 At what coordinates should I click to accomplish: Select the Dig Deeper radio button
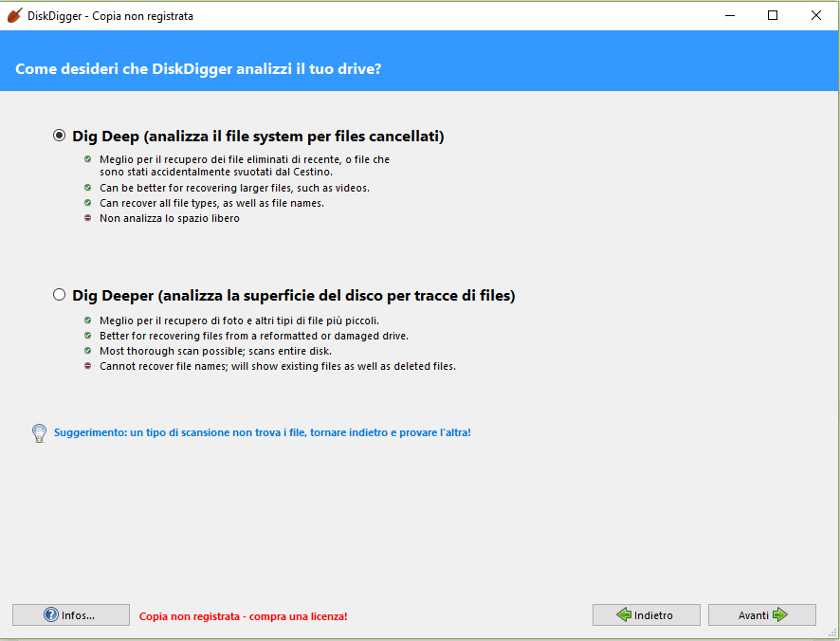click(x=60, y=295)
